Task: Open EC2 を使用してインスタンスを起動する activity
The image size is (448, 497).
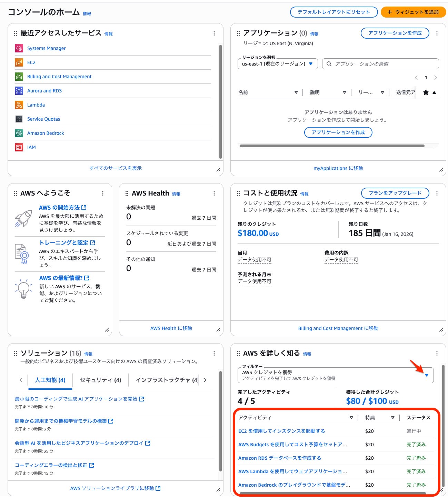Action: tap(281, 431)
